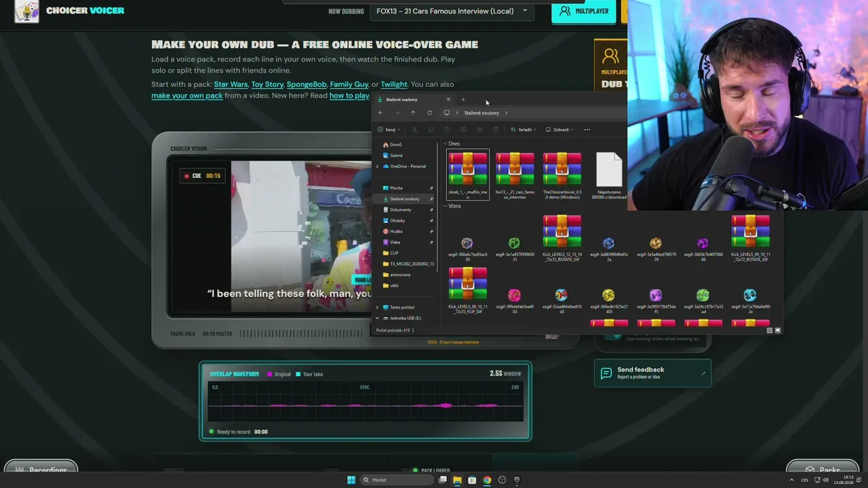Select the ezgif-32aa464a9ae810d3 file
This screenshot has height=488, width=868.
pos(562,301)
